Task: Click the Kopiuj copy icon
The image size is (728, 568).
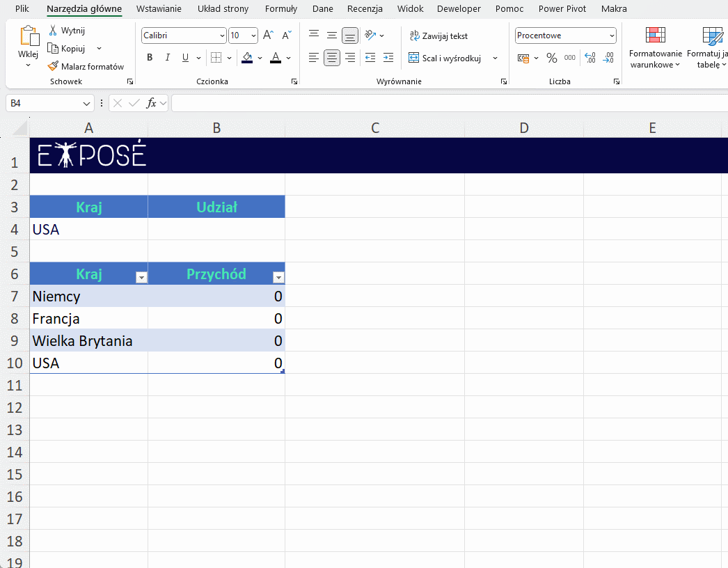Action: tap(53, 48)
